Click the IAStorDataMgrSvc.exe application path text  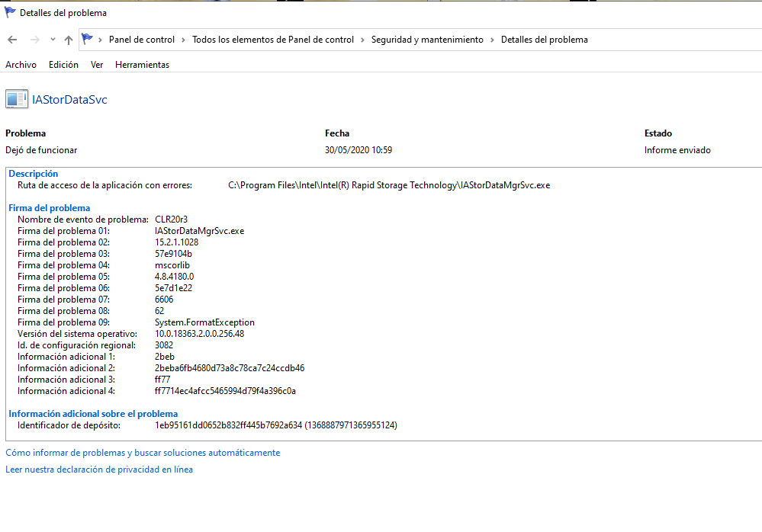(389, 185)
